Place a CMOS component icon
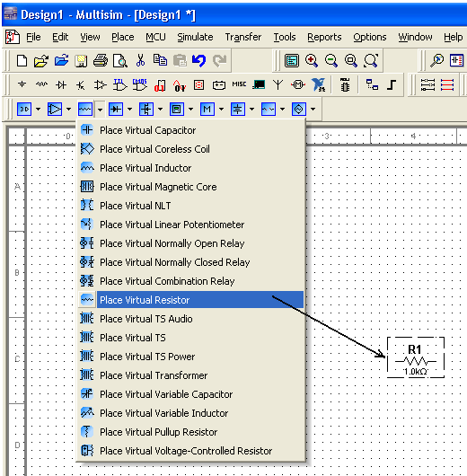467x476 pixels. coord(140,84)
